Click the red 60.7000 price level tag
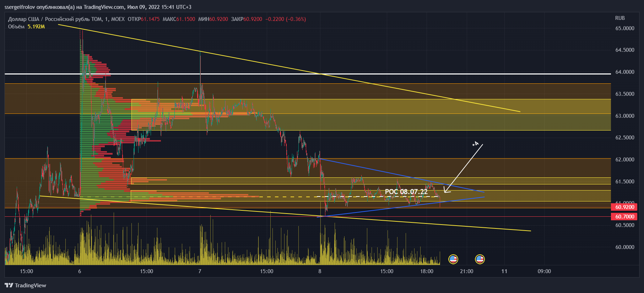The width and height of the screenshot is (644, 293). 624,217
